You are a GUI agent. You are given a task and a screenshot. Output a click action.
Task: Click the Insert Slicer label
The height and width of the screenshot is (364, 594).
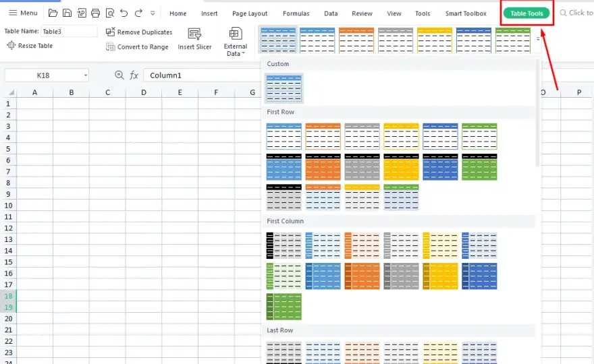click(x=194, y=47)
